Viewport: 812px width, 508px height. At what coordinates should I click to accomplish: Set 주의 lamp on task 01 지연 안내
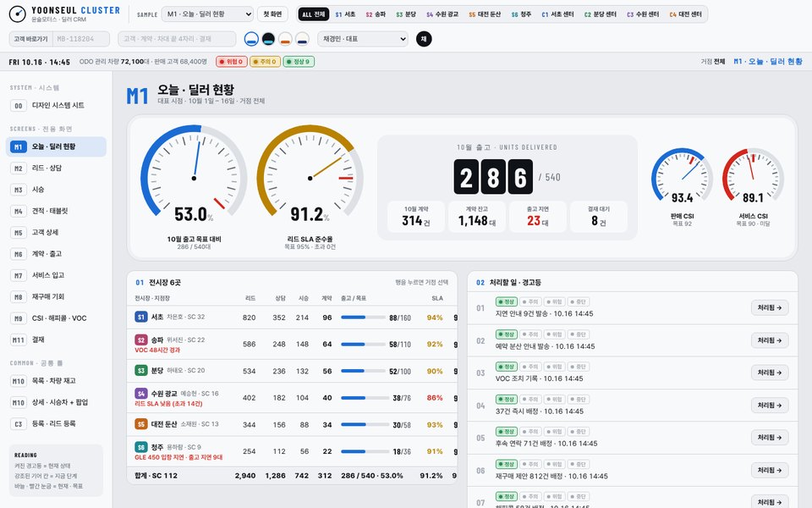[x=530, y=301]
